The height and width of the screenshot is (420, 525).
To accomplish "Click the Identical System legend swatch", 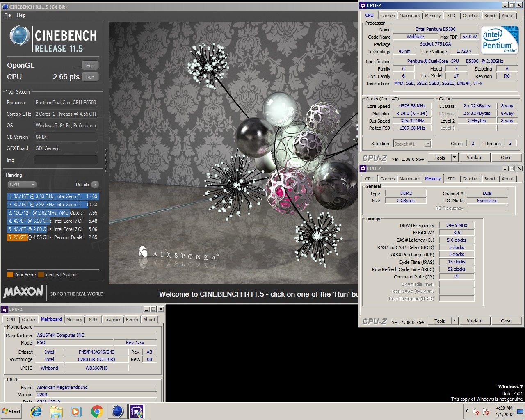I will coord(41,275).
